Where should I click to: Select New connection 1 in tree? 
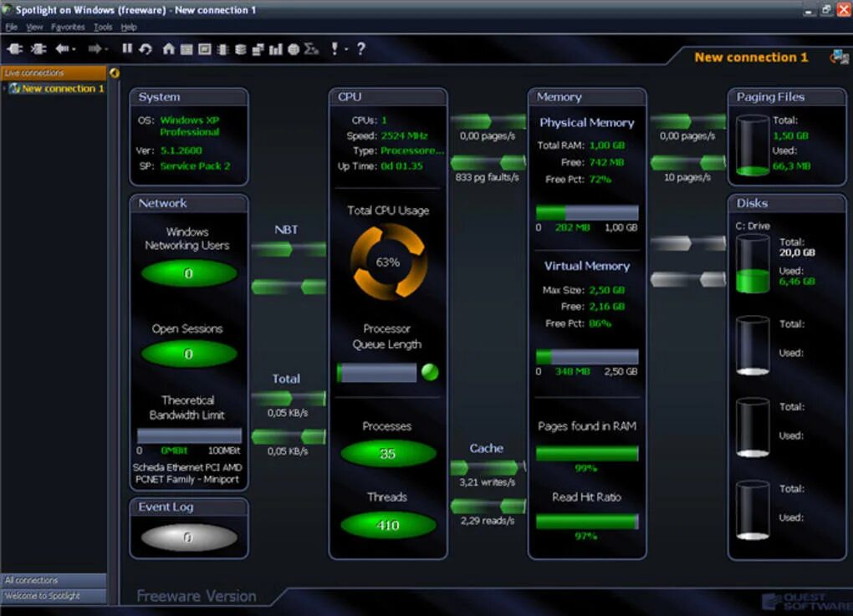coord(63,88)
